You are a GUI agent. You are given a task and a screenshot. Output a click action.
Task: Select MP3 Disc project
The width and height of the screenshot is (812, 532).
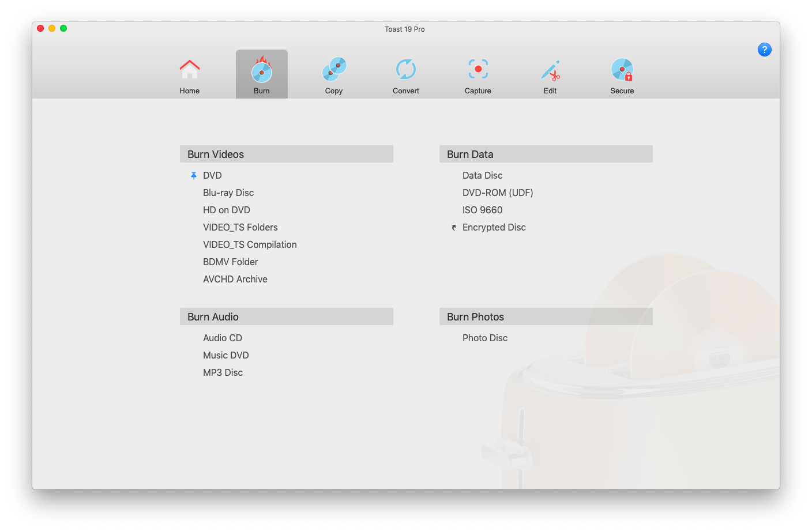pyautogui.click(x=223, y=372)
